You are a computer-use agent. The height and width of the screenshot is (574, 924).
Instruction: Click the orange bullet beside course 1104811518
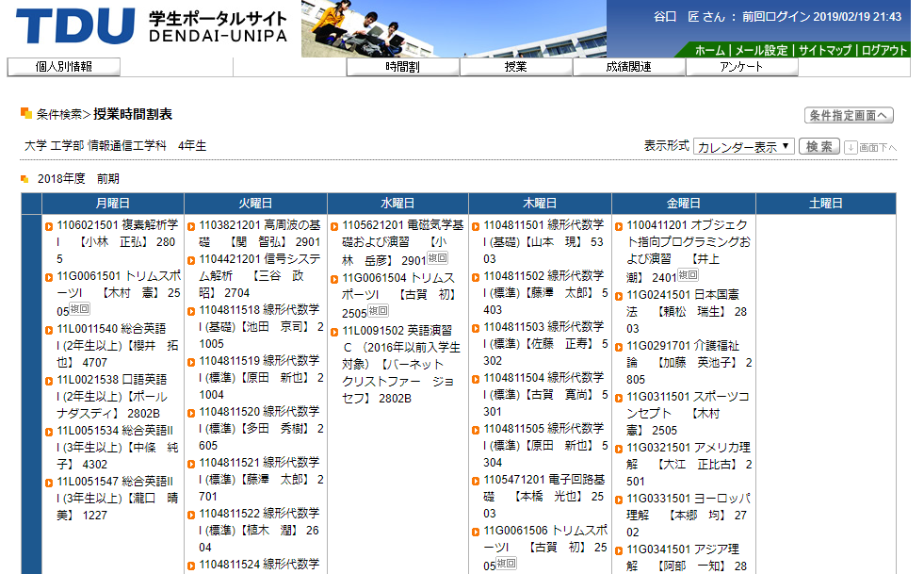(x=191, y=311)
